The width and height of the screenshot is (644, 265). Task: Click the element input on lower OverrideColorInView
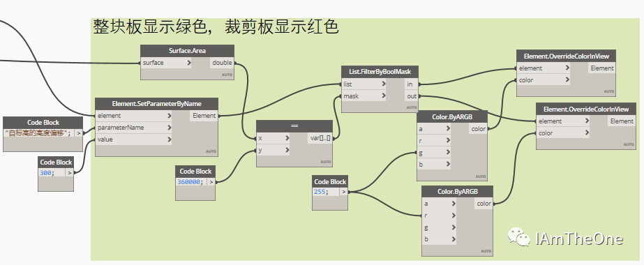[x=562, y=121]
